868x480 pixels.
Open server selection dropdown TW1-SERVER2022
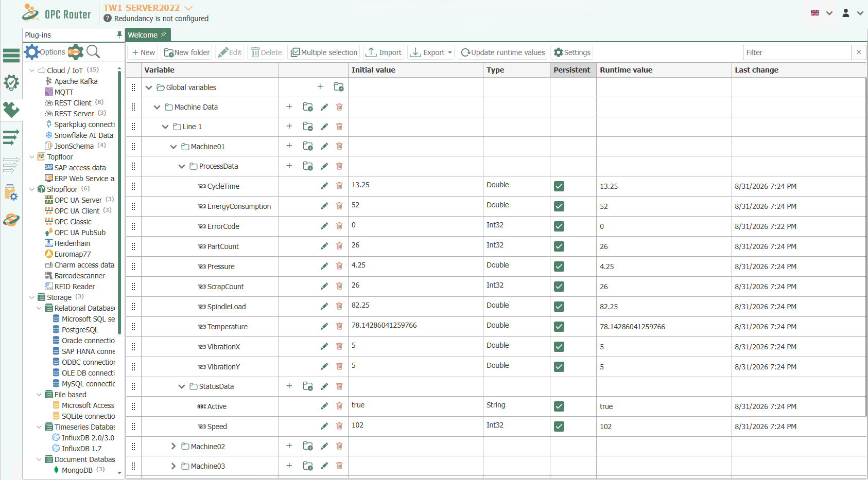click(188, 8)
